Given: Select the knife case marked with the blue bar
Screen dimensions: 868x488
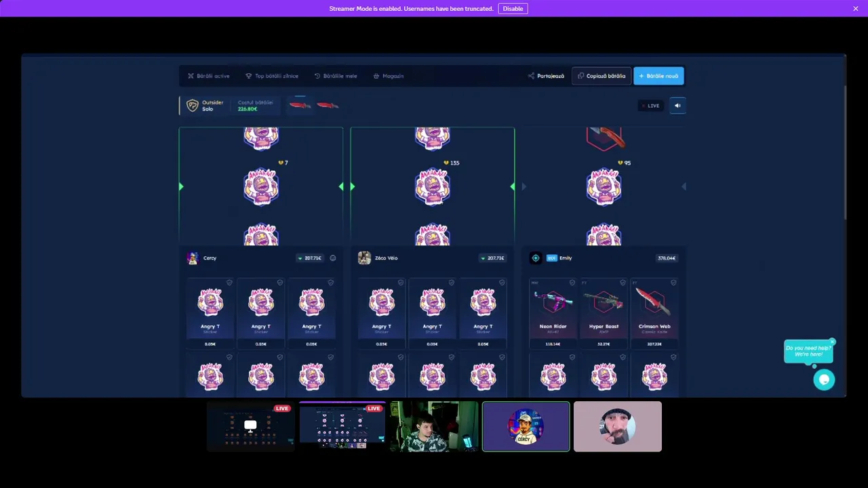Looking at the screenshot, I should coord(300,105).
